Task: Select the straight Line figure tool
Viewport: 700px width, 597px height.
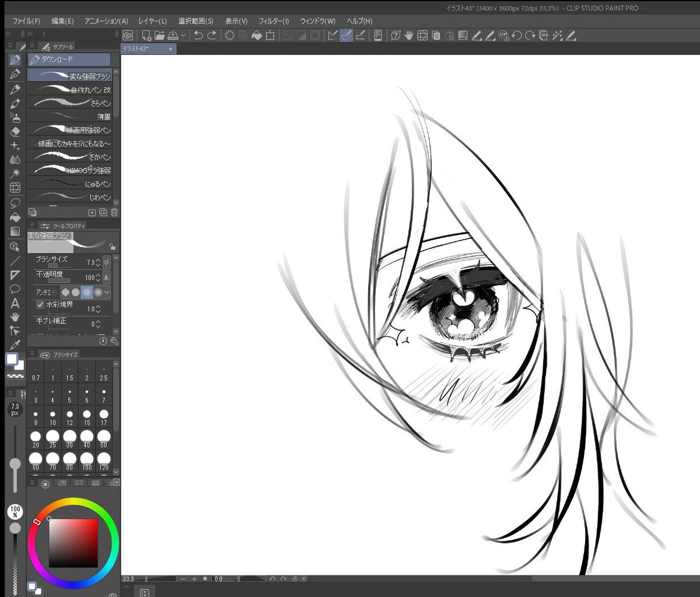Action: [15, 261]
